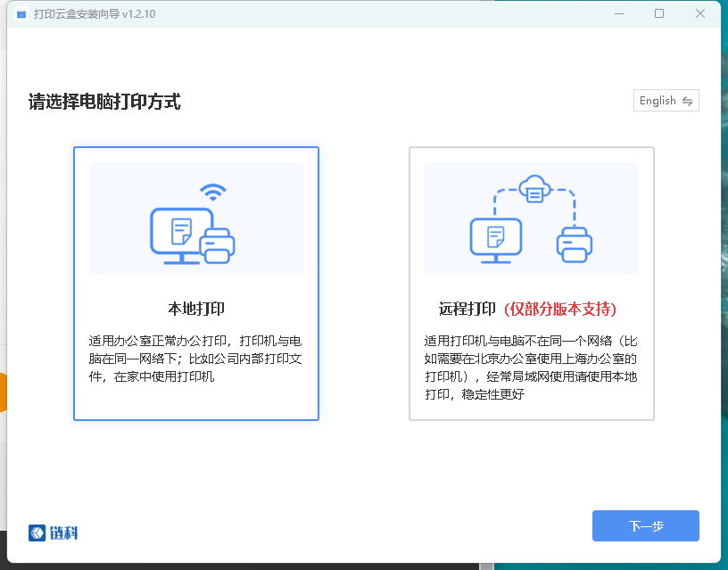Click the printer icon in remote print illustration
The image size is (728, 570).
click(575, 244)
